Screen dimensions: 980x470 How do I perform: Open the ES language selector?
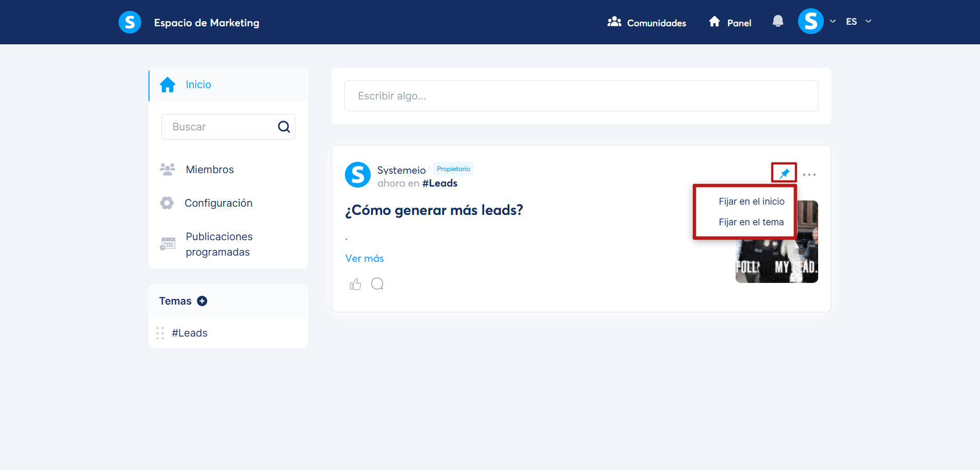tap(858, 21)
